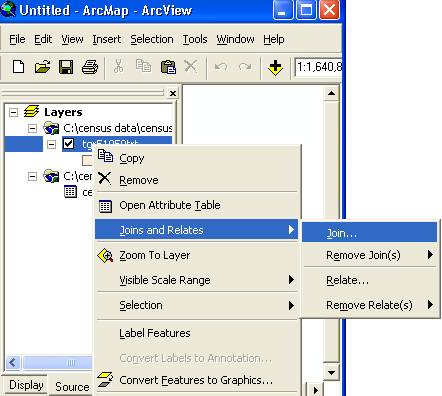Open the Tools menu in menu bar
442x396 pixels.
coord(195,39)
